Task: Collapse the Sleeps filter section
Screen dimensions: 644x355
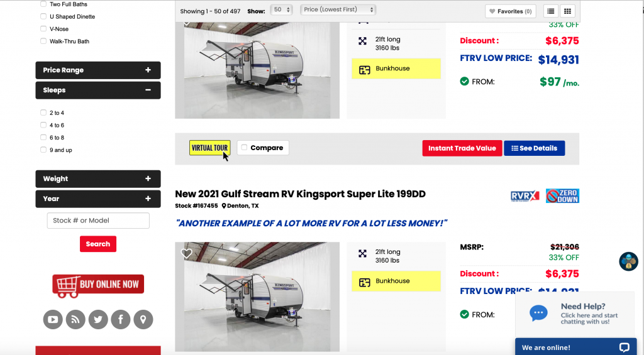Action: pyautogui.click(x=98, y=90)
